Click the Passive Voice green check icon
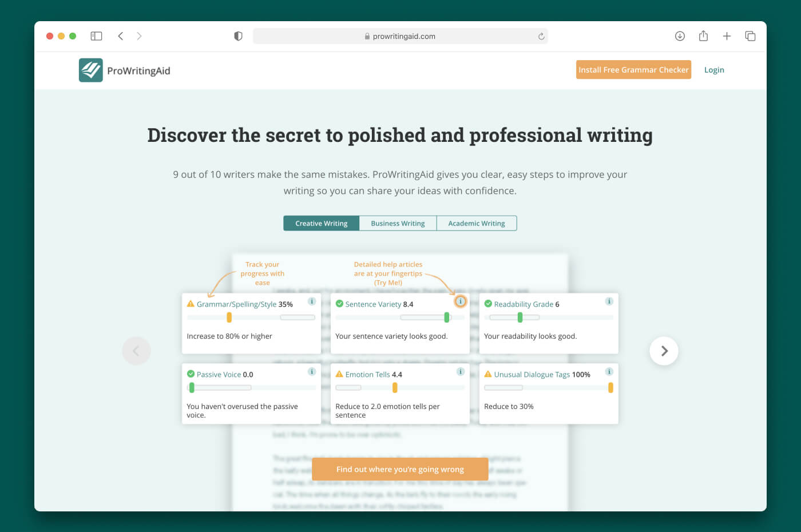801x532 pixels. point(191,374)
